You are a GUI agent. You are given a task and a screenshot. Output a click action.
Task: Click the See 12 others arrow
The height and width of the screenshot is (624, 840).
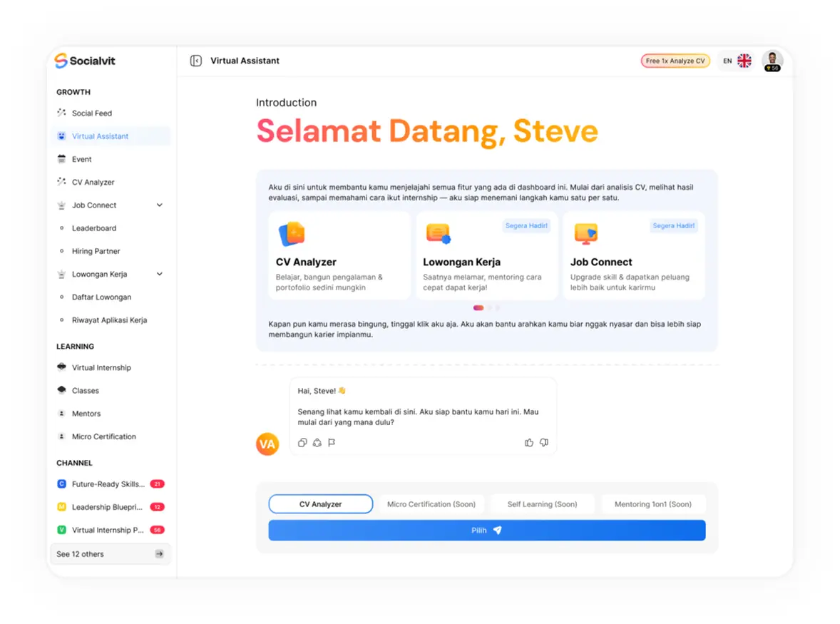click(159, 554)
